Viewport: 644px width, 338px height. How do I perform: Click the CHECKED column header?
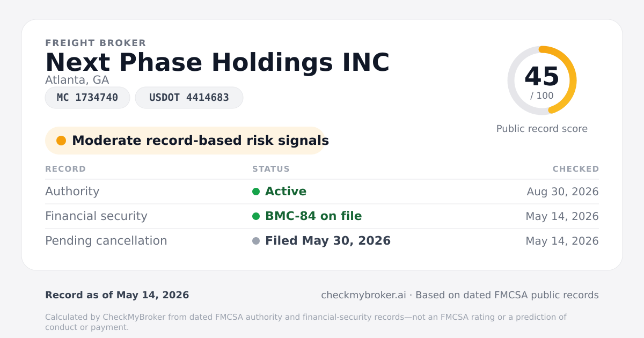576,169
